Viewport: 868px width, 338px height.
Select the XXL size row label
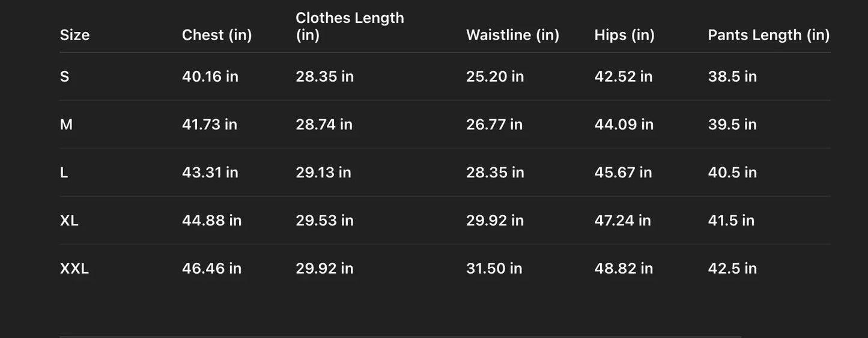74,268
